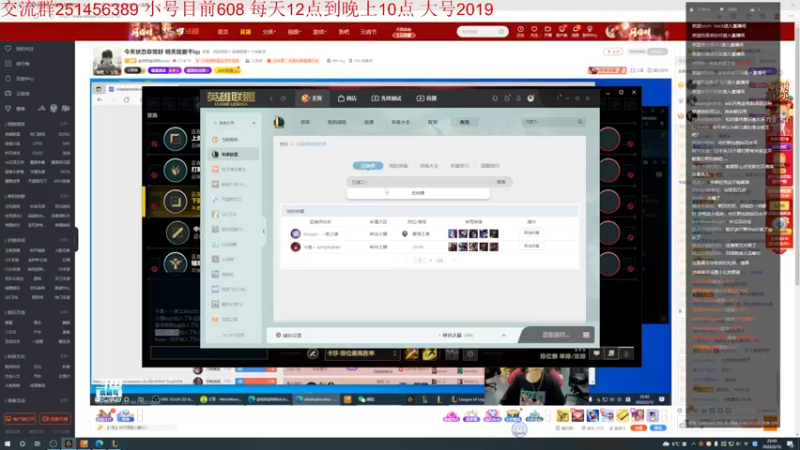Cancel favorite for sorrymaker summoner row
Screen dimensions: 800x450
[531, 246]
